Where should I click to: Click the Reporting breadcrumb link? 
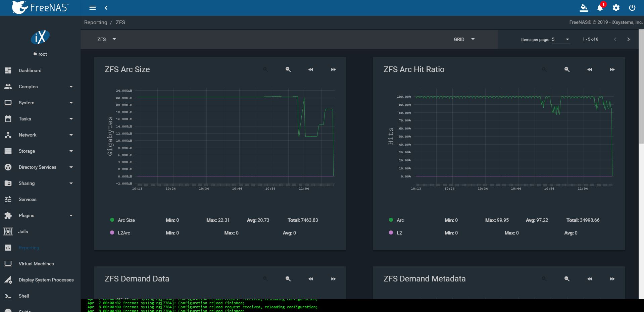click(96, 22)
